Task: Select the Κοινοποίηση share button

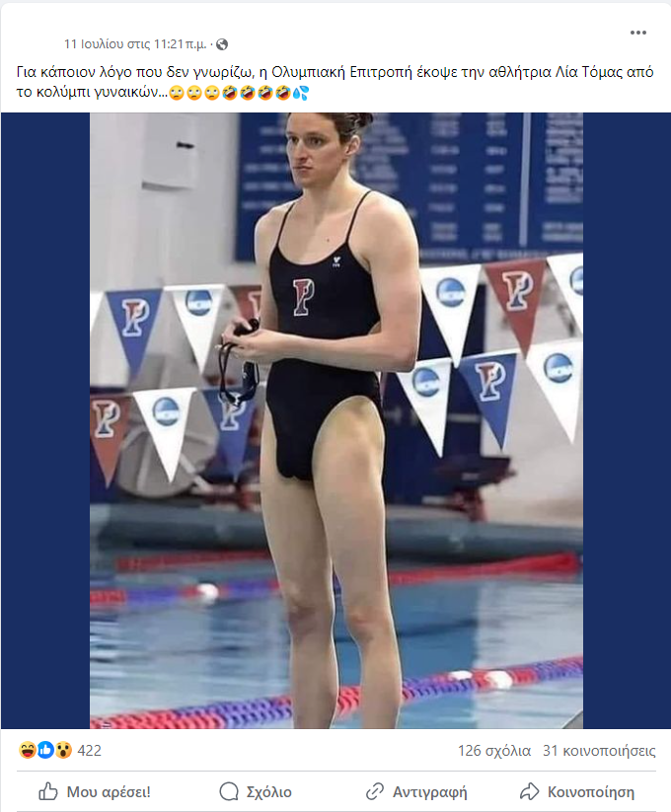Action: [577, 792]
